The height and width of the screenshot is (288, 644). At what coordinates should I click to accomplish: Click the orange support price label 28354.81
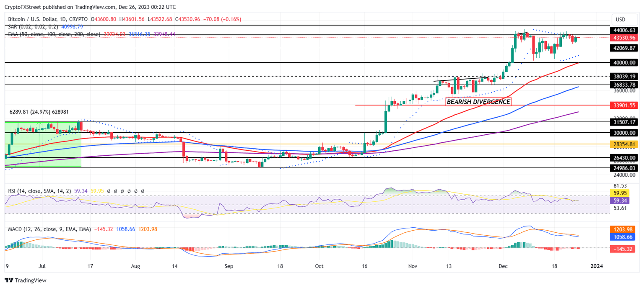624,144
